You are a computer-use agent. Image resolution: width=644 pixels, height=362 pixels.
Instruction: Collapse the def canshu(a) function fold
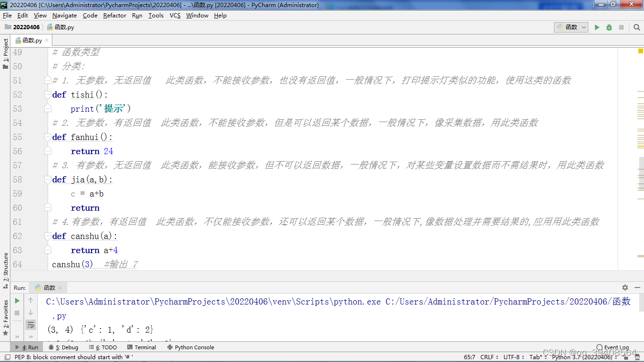pos(48,236)
